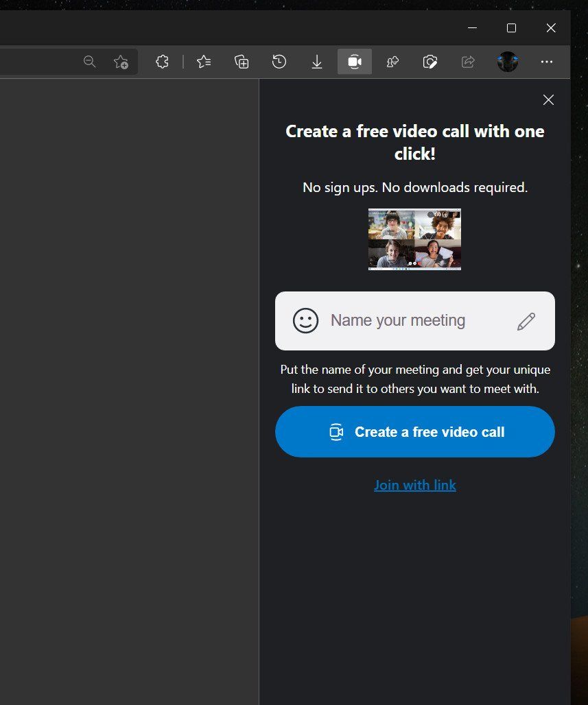Open the Settings and more ellipsis menu
Image resolution: width=588 pixels, height=705 pixels.
547,62
